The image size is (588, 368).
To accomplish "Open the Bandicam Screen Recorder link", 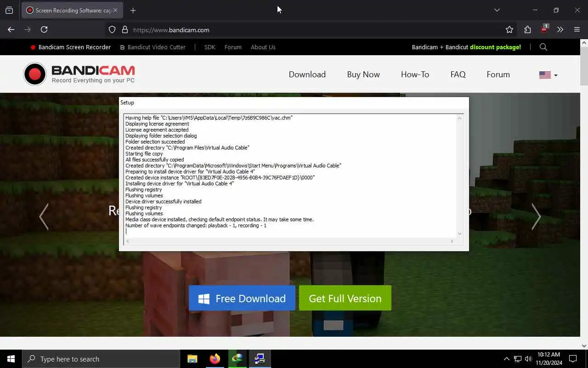I will click(71, 47).
